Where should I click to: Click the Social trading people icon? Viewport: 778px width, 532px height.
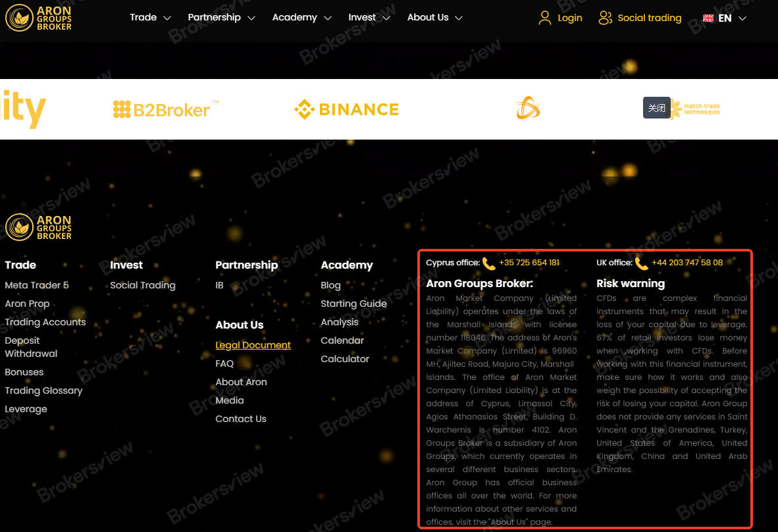click(x=605, y=18)
